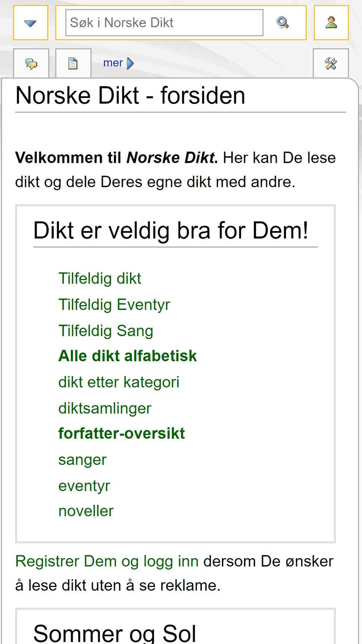Open the Tilfeldig Eventyr link
362x644 pixels.
(114, 304)
